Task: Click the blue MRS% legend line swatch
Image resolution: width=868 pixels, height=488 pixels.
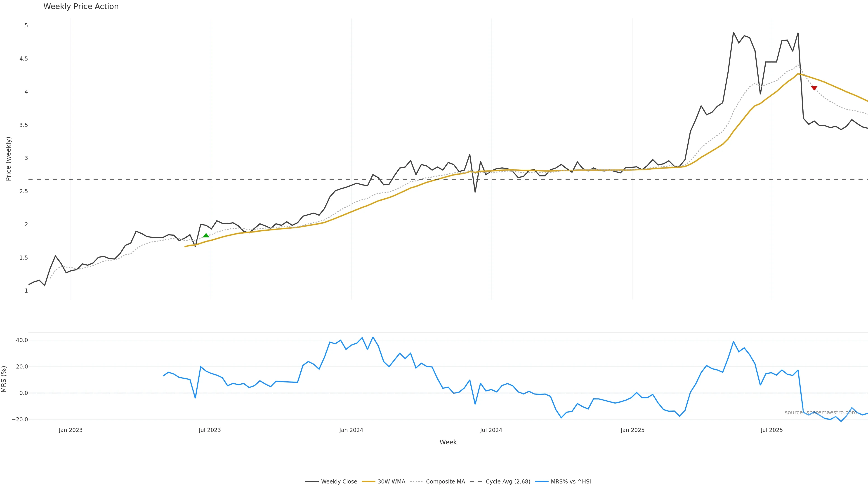Action: click(x=542, y=482)
